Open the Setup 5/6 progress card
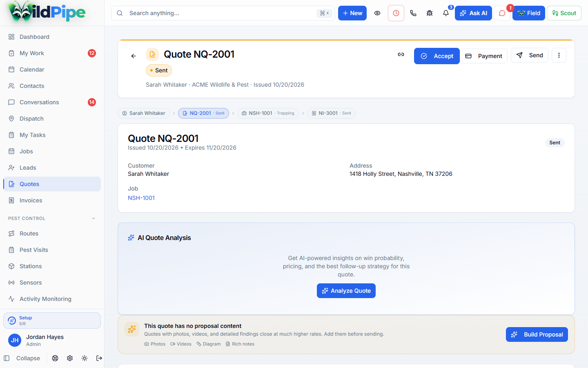The width and height of the screenshot is (588, 368). click(x=52, y=321)
